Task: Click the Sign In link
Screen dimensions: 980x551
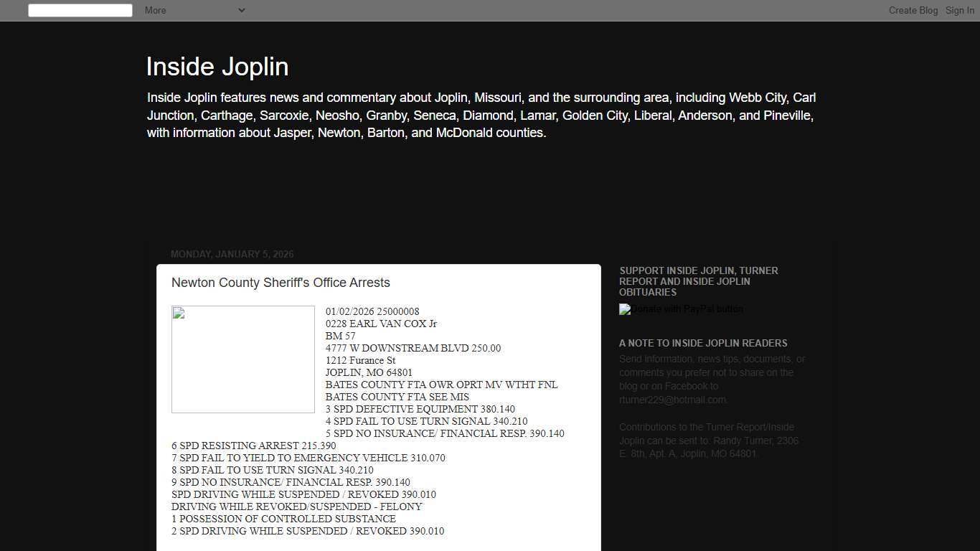Action: pyautogui.click(x=959, y=10)
